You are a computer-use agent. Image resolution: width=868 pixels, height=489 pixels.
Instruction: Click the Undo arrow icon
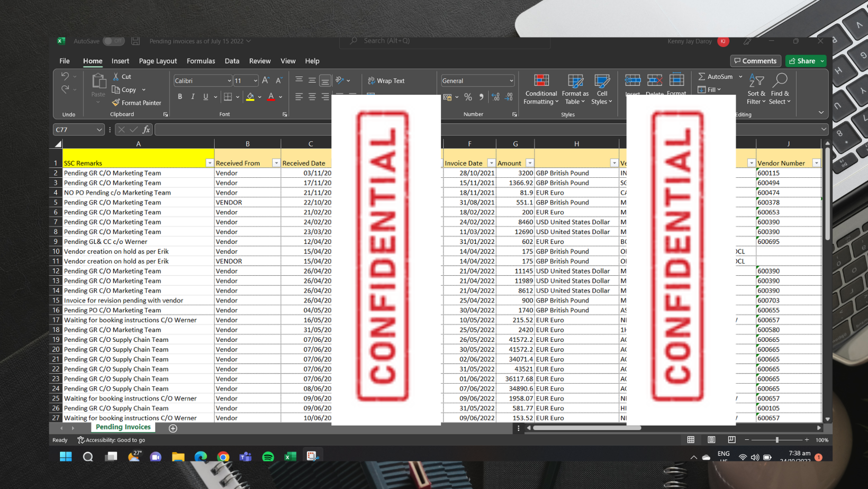[x=65, y=76]
